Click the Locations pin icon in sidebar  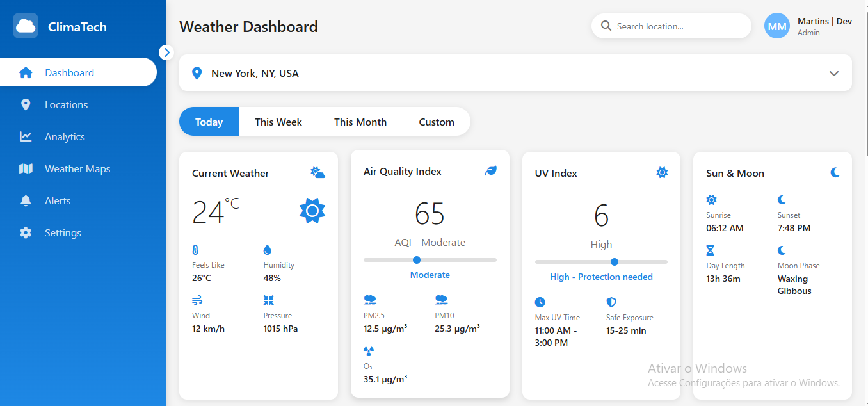(x=26, y=105)
